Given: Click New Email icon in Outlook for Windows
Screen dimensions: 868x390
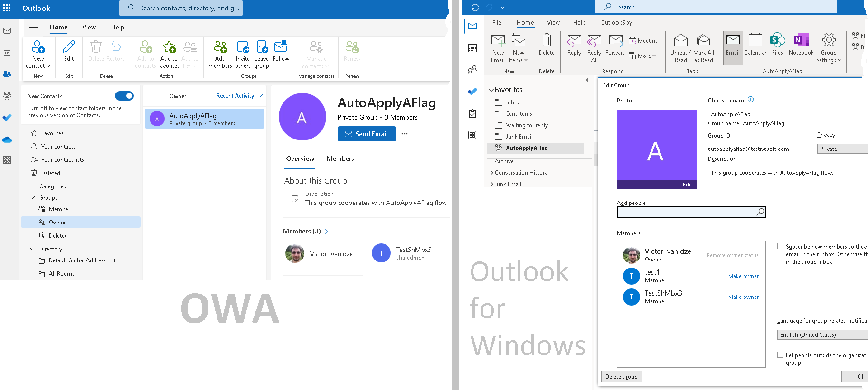Looking at the screenshot, I should pos(498,40).
